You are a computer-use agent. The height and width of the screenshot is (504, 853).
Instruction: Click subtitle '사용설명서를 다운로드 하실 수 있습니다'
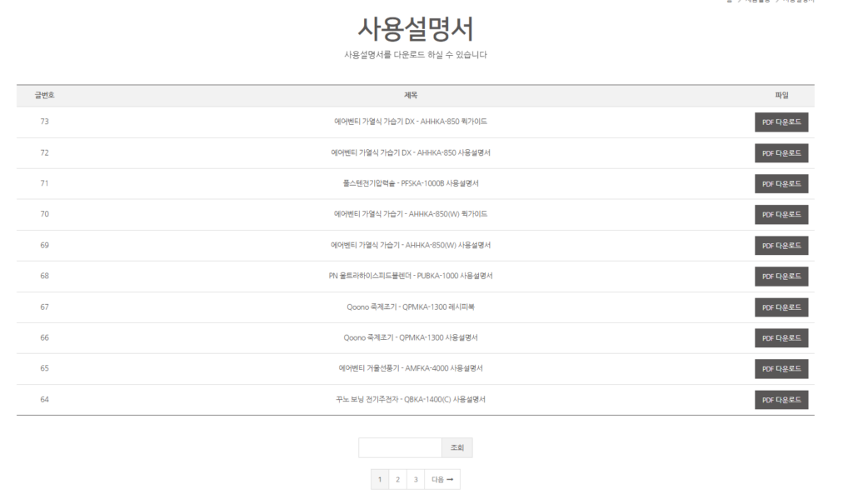click(416, 54)
